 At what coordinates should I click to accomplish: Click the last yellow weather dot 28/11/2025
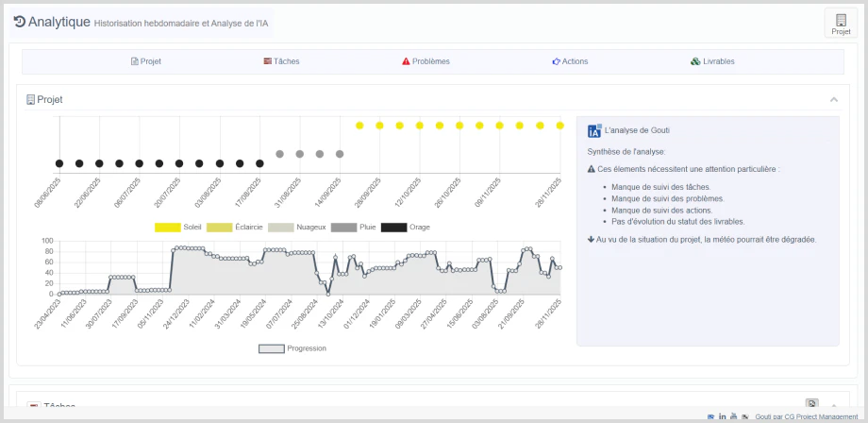click(559, 126)
